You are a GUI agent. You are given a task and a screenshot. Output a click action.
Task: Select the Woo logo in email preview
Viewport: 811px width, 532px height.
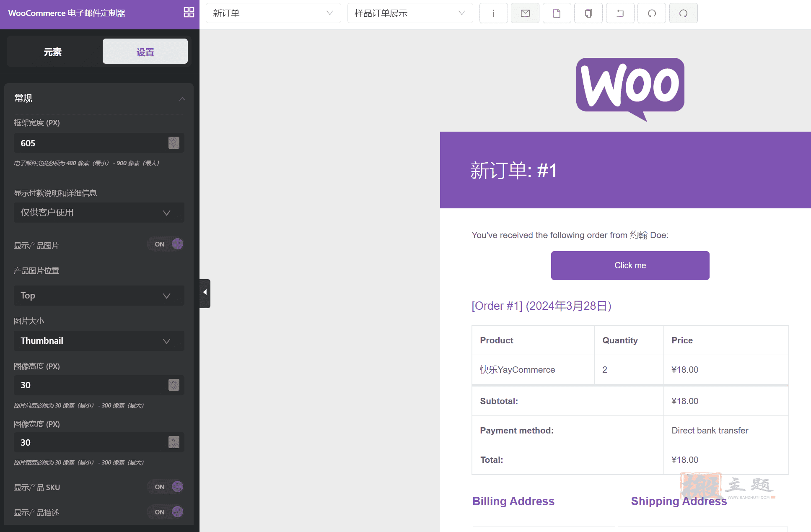coord(630,89)
